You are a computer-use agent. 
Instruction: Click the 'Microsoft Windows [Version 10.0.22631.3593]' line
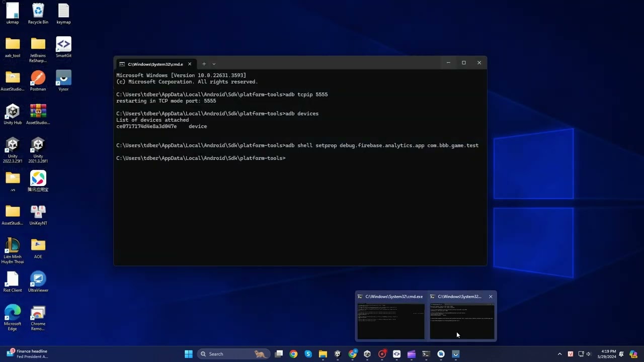pos(181,75)
